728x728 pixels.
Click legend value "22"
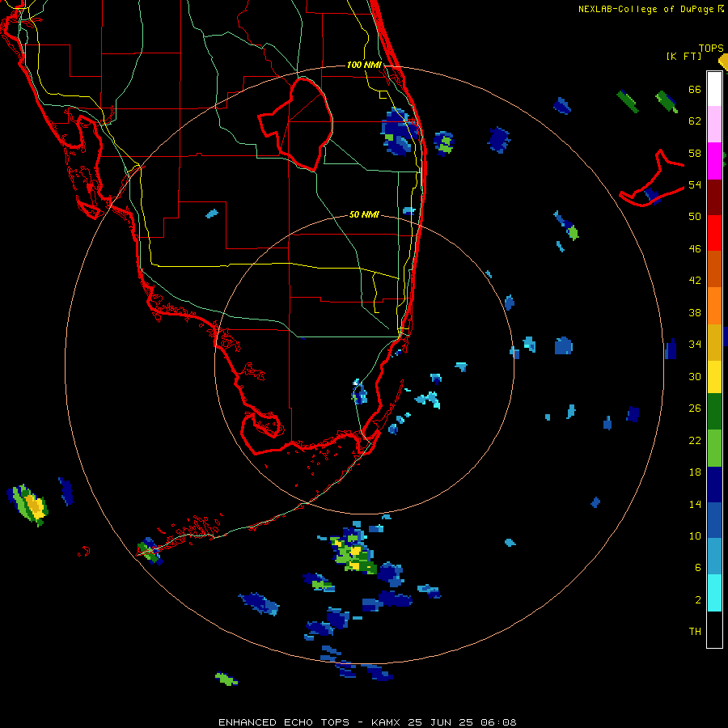tap(695, 440)
